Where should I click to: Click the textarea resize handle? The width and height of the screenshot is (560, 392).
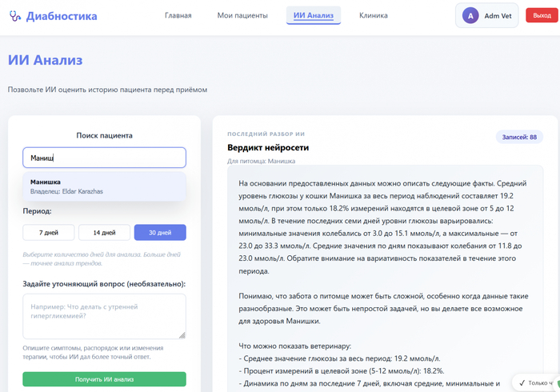(182, 335)
